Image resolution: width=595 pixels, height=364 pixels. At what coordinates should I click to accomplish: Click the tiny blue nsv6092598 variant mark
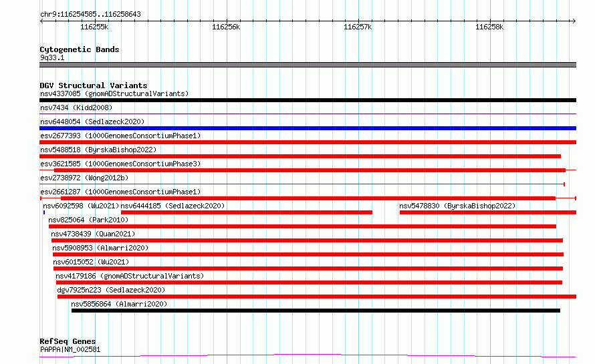pyautogui.click(x=44, y=212)
